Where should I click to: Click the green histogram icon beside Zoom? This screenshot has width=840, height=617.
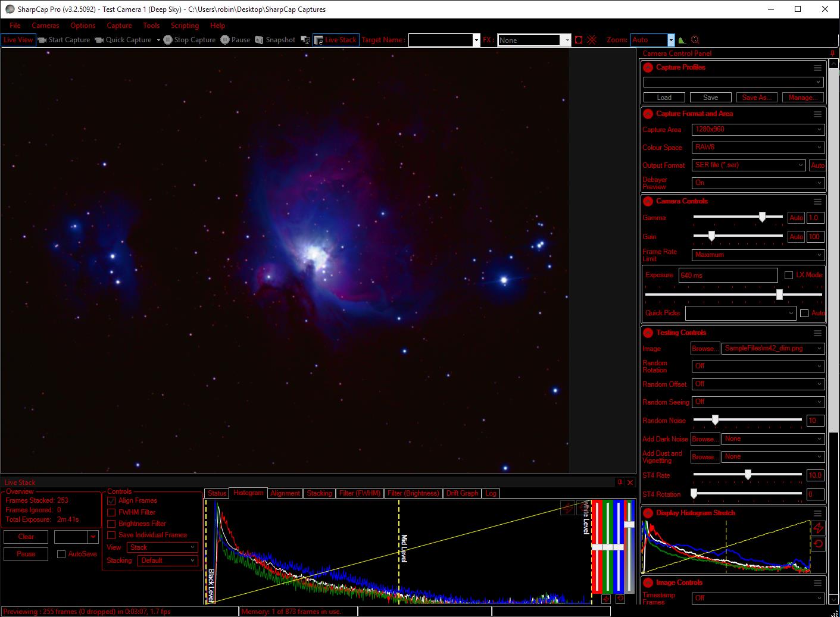682,40
